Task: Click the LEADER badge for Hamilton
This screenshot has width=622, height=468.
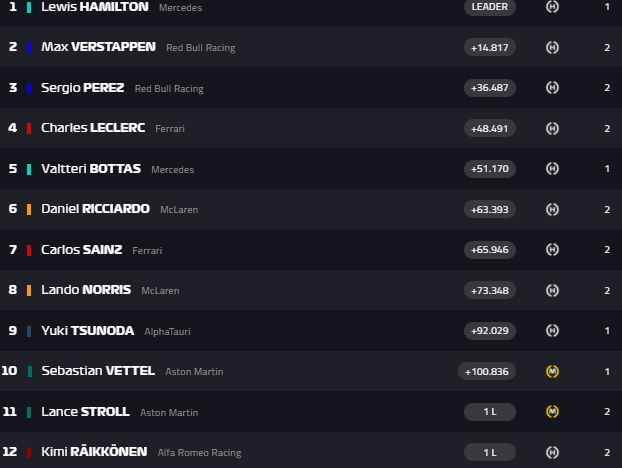Action: (490, 6)
